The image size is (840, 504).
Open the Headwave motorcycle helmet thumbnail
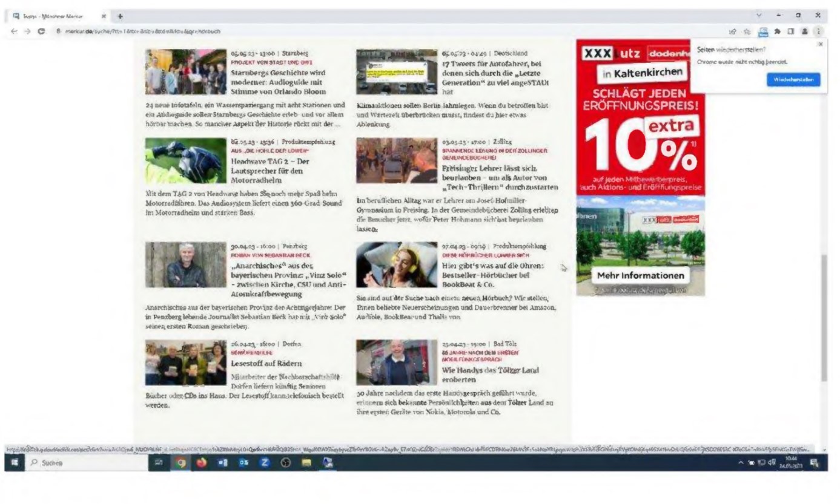(x=185, y=162)
